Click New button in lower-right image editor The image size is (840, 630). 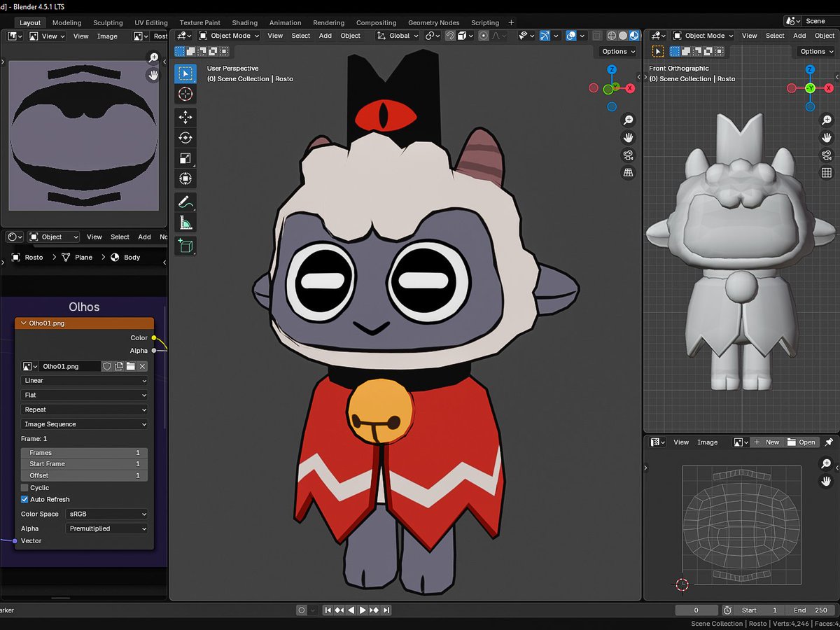766,442
